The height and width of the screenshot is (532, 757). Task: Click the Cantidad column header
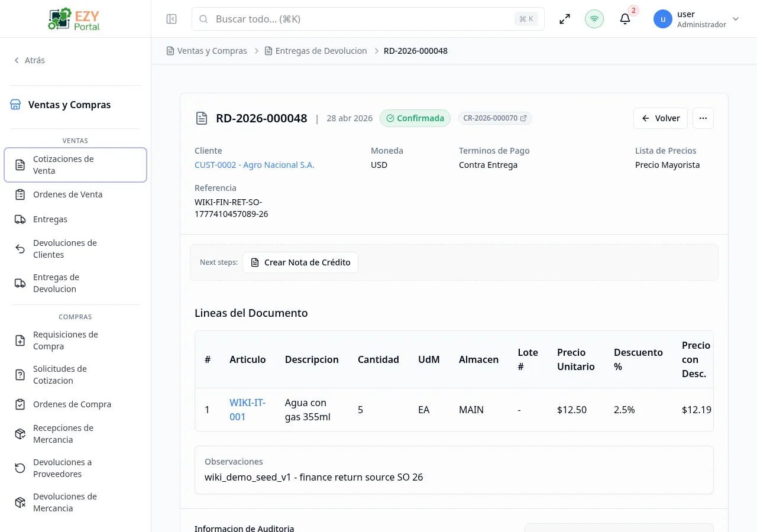click(x=378, y=359)
